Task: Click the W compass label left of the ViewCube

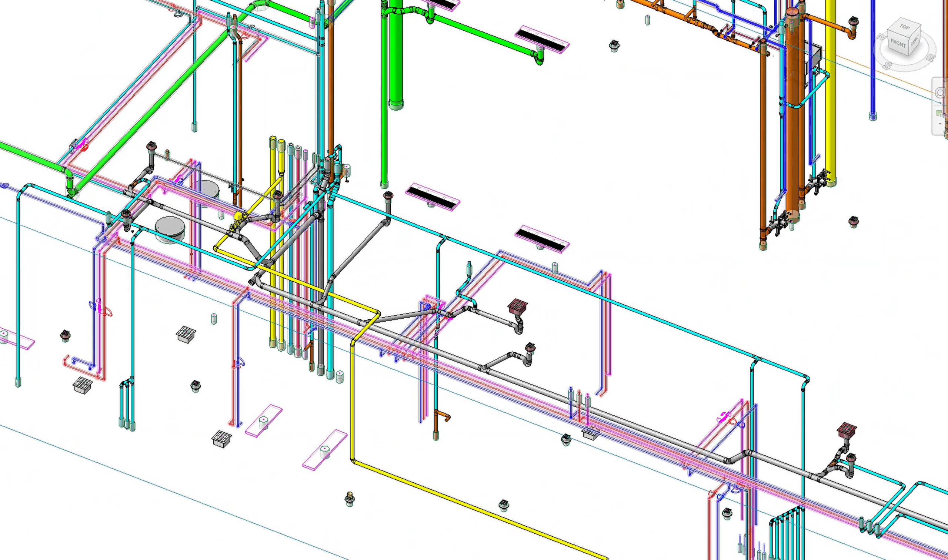Action: point(882,37)
